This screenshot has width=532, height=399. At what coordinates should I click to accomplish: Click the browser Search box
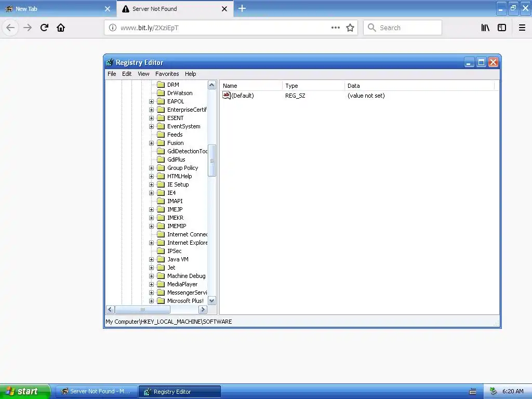(x=403, y=28)
